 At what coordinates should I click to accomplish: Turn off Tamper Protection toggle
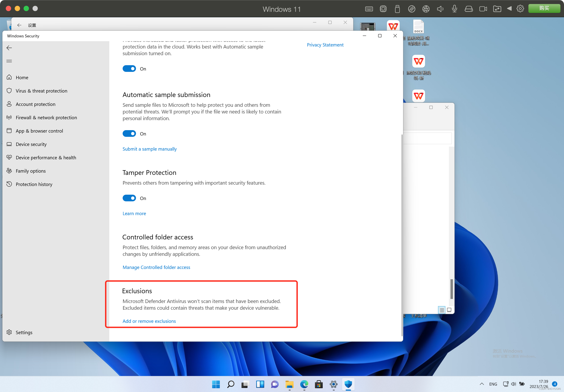click(x=129, y=198)
